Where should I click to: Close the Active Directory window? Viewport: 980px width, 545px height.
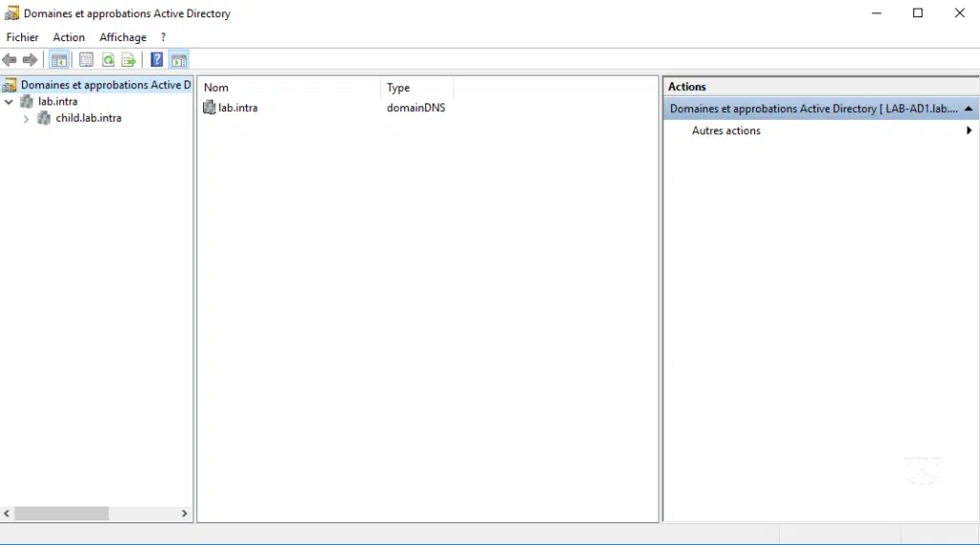tap(960, 13)
